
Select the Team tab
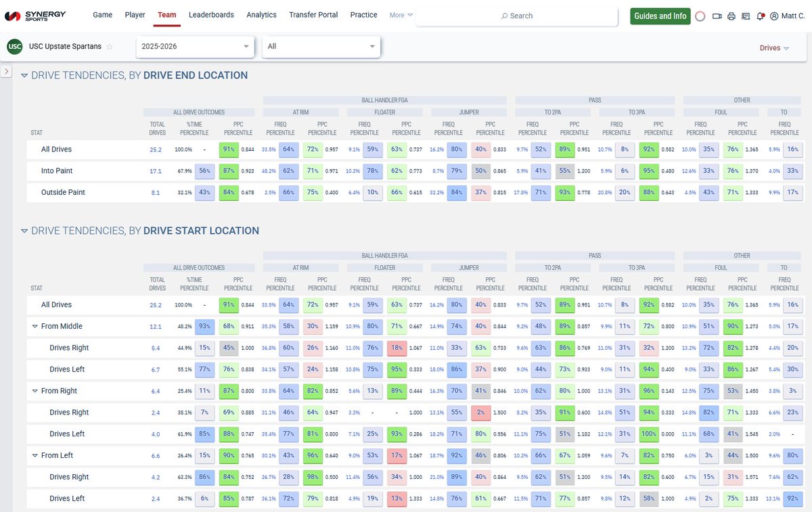166,15
